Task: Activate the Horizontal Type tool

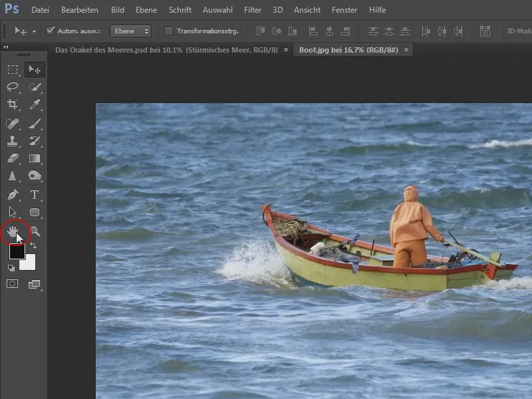Action: click(35, 195)
